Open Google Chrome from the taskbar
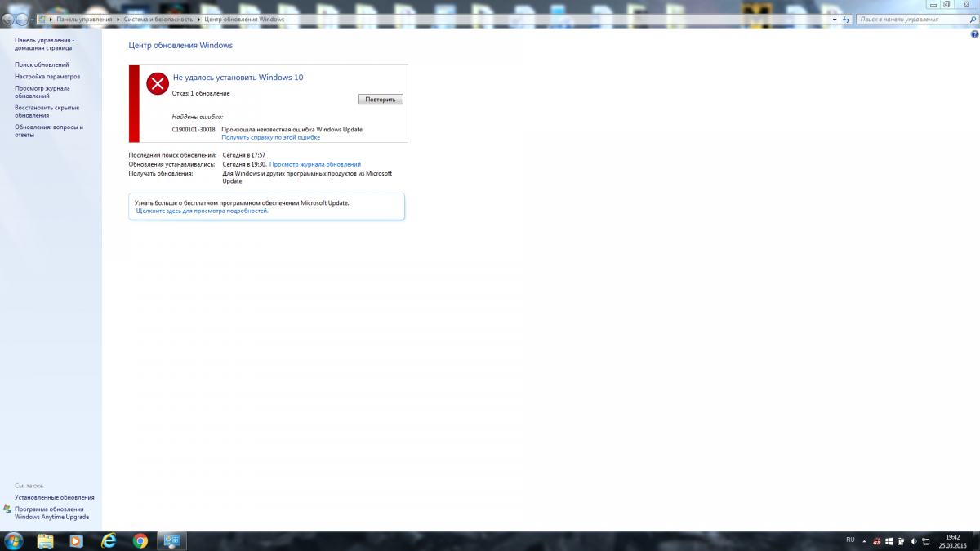 click(140, 540)
